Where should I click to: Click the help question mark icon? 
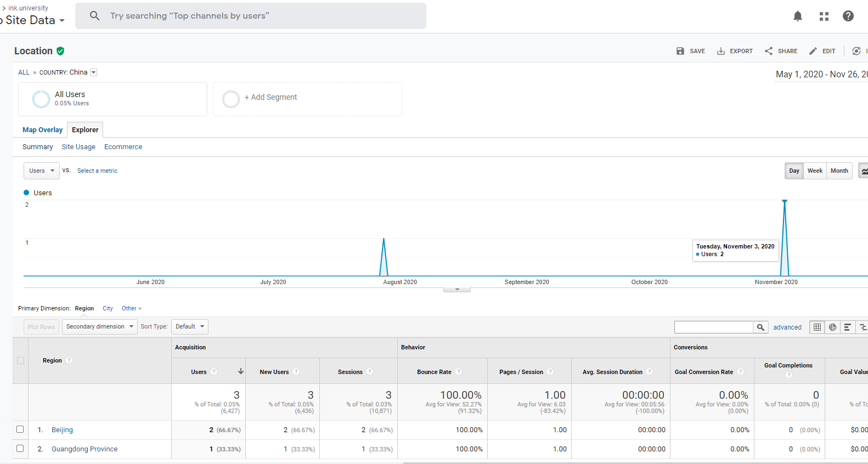[x=848, y=16]
